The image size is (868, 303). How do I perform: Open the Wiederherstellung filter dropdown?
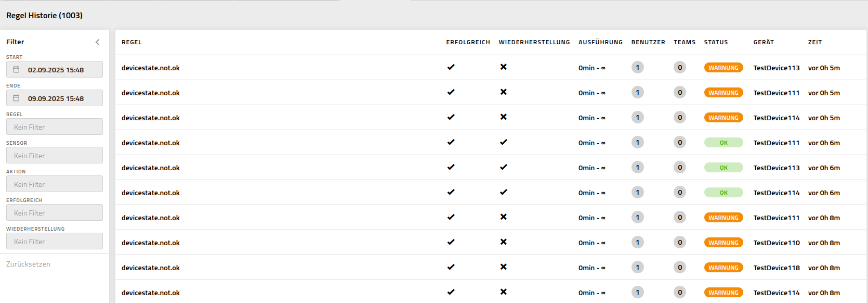55,242
